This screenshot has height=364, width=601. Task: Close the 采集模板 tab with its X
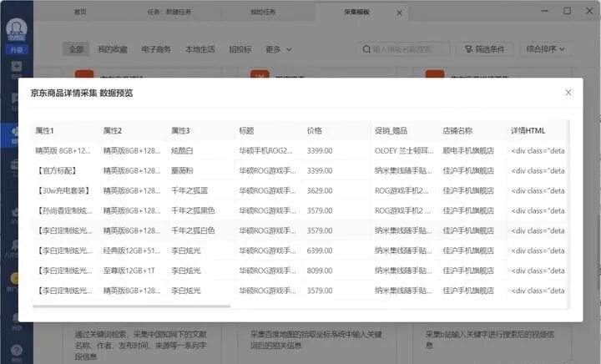[399, 13]
